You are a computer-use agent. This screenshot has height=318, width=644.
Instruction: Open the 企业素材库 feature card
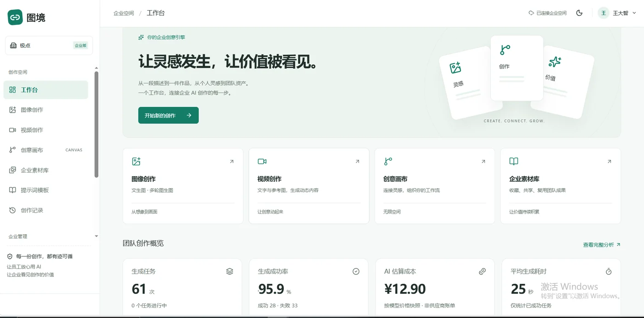coord(561,186)
